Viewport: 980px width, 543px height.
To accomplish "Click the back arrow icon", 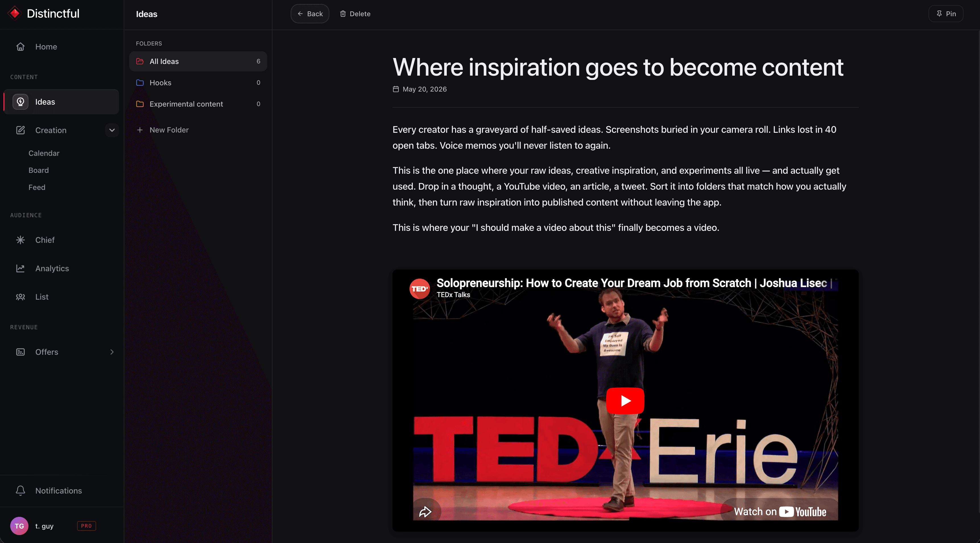I will click(x=300, y=14).
